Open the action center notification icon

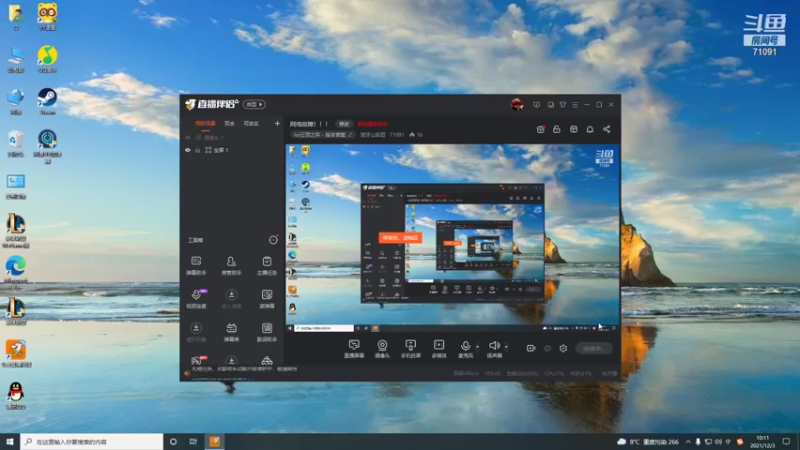pos(786,442)
